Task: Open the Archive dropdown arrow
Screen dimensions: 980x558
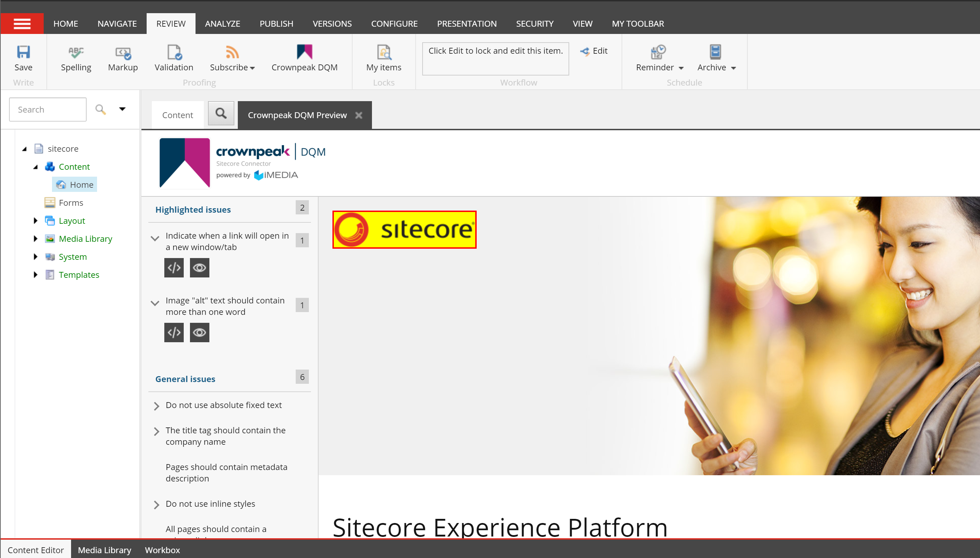Action: (734, 68)
